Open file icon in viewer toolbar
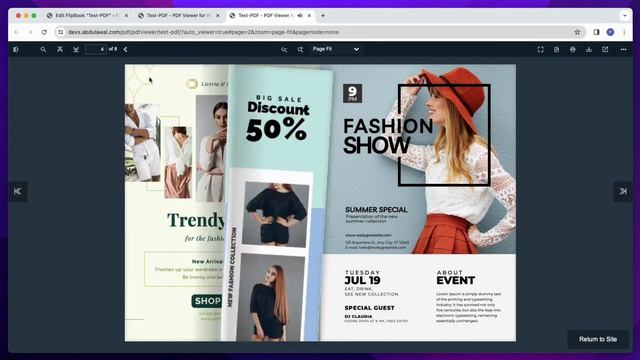 pos(556,49)
